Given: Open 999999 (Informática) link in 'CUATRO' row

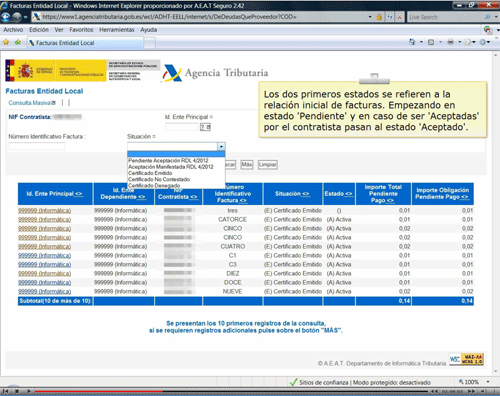Looking at the screenshot, I should tap(44, 247).
